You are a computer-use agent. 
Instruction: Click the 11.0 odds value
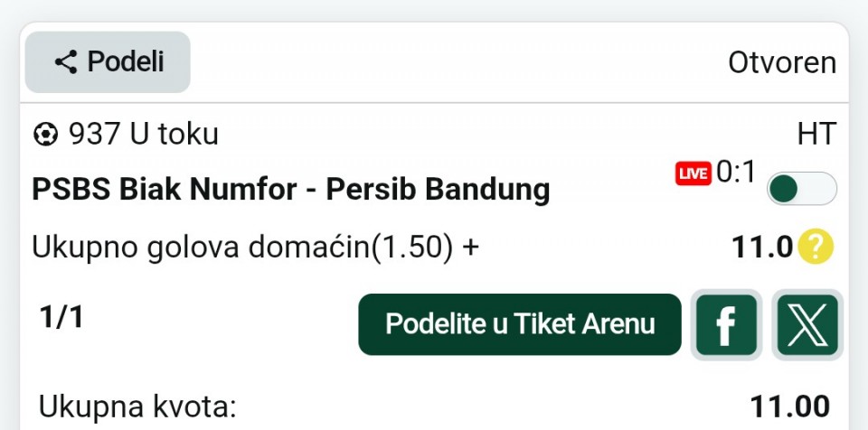coord(762,247)
